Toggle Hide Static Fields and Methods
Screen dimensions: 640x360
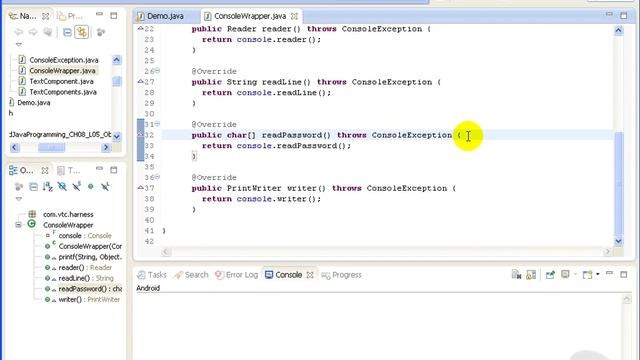(x=76, y=187)
